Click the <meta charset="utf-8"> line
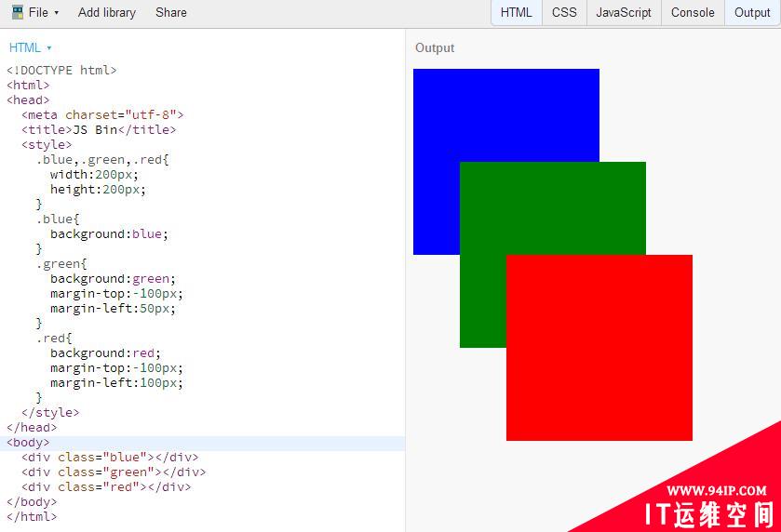This screenshot has height=532, width=781. [x=102, y=115]
